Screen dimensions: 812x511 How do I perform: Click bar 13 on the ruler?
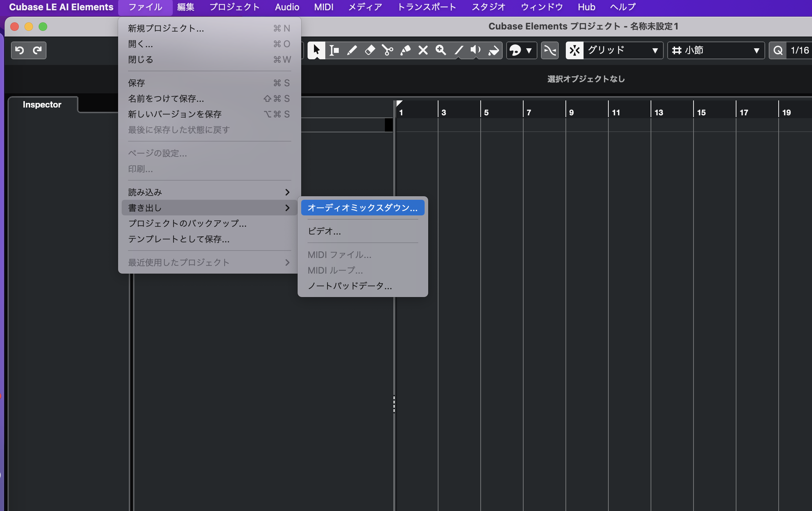click(659, 112)
